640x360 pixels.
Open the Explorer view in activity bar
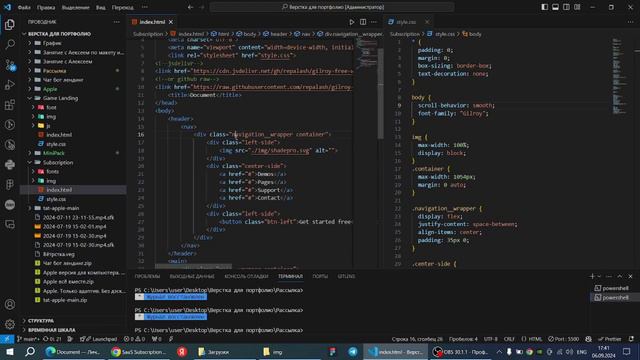pyautogui.click(x=10, y=24)
